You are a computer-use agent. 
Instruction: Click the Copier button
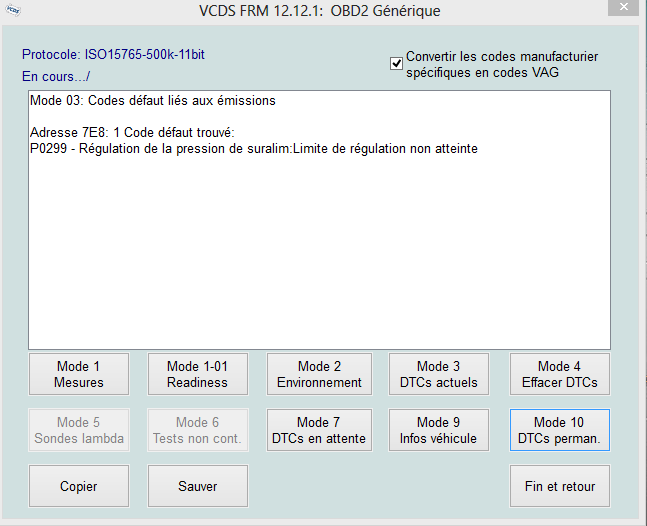click(x=79, y=486)
